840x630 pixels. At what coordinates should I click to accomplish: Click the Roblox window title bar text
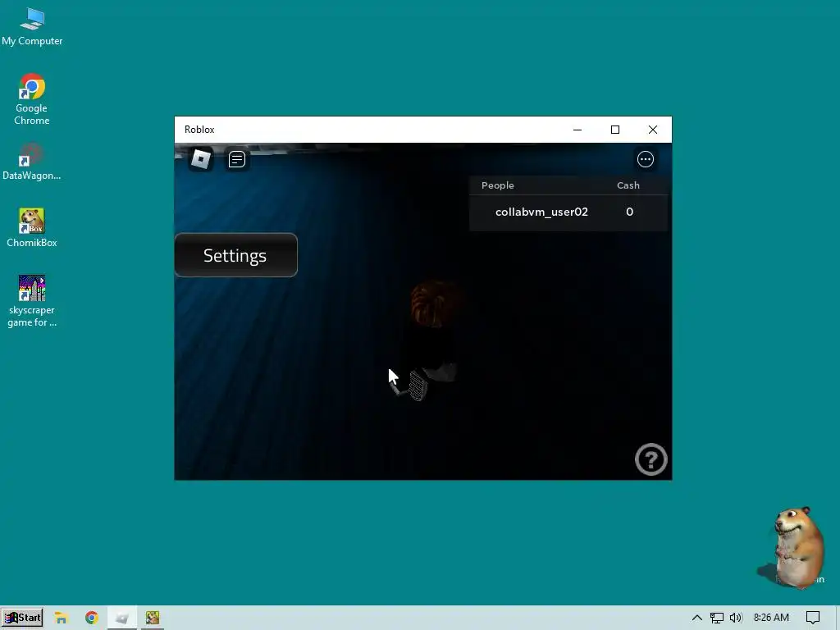point(199,130)
